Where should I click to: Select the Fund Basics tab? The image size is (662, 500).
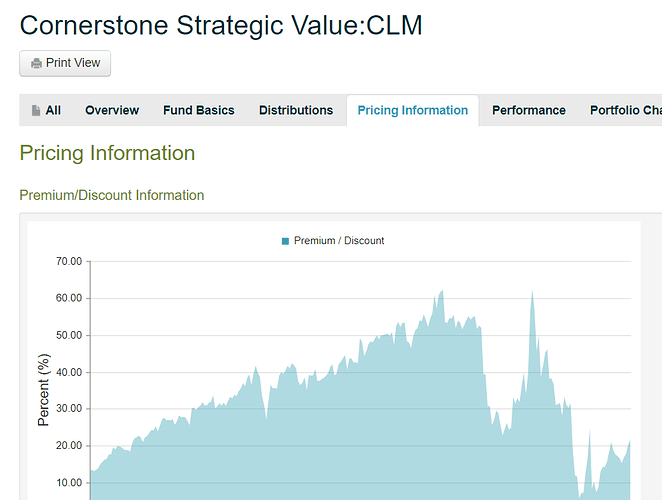(x=199, y=110)
